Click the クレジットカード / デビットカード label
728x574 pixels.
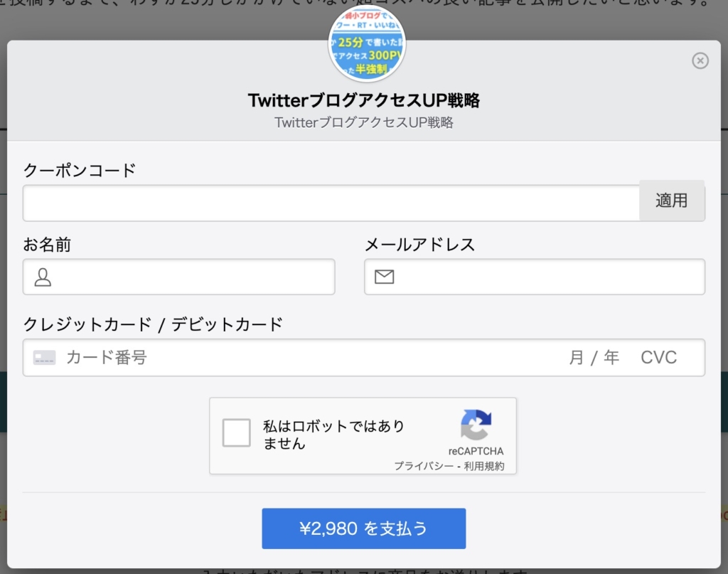154,324
